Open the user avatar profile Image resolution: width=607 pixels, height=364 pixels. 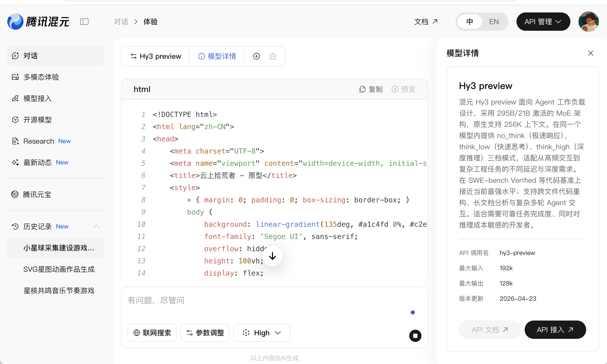click(x=588, y=22)
